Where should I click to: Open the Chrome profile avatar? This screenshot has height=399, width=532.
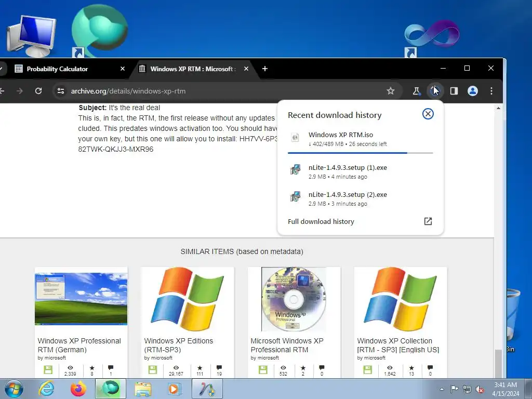(x=473, y=91)
